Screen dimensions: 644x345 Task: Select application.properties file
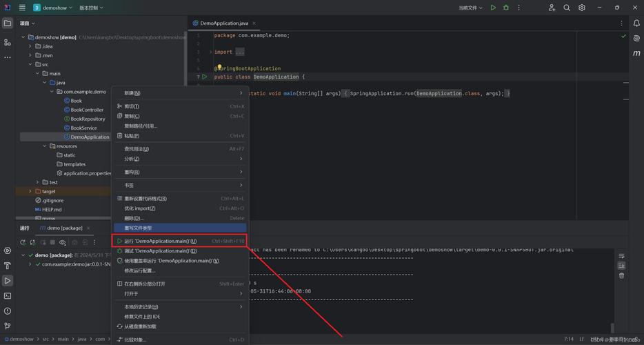pyautogui.click(x=84, y=173)
